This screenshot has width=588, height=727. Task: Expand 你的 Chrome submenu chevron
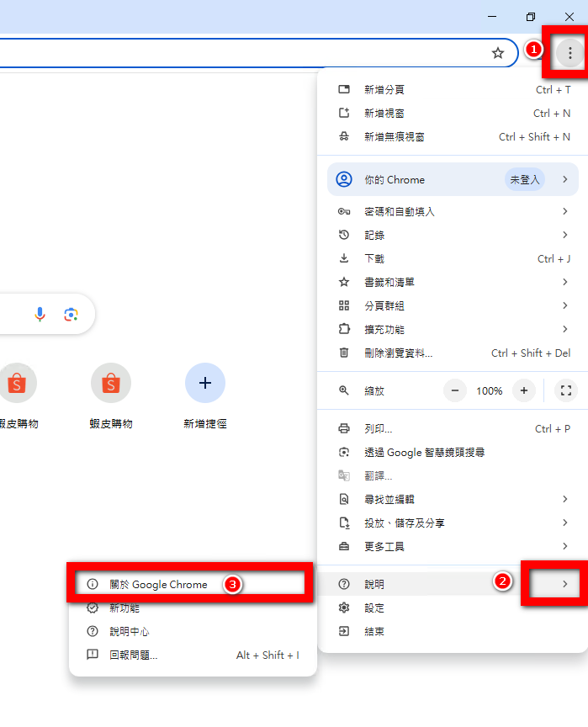564,179
